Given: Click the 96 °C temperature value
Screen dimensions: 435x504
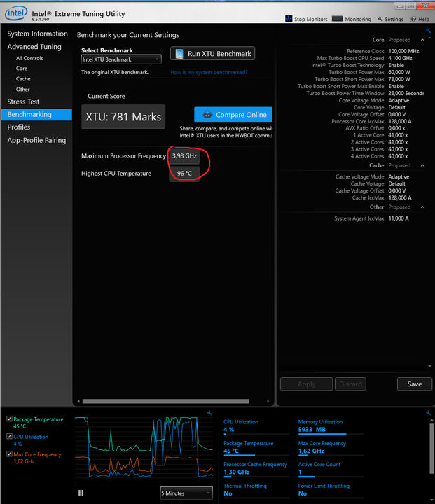Looking at the screenshot, I should (184, 174).
